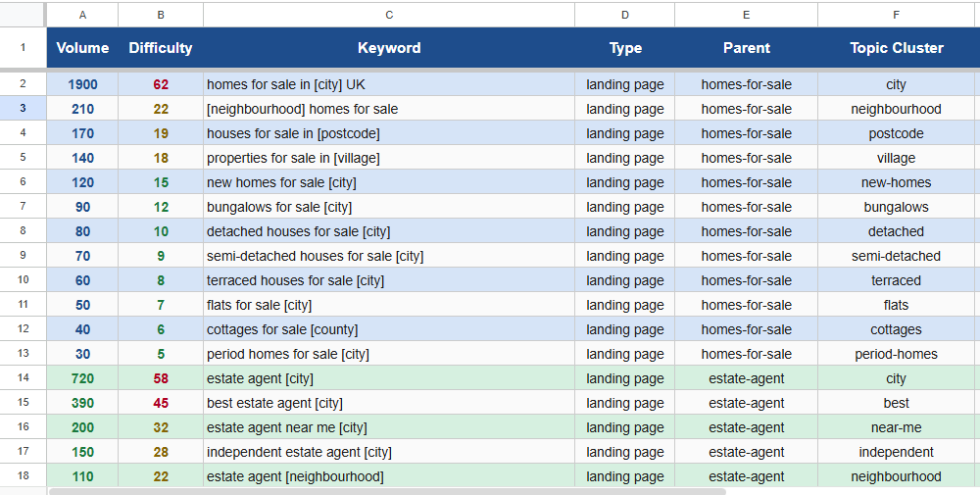Click the Parent header cell

pos(746,47)
